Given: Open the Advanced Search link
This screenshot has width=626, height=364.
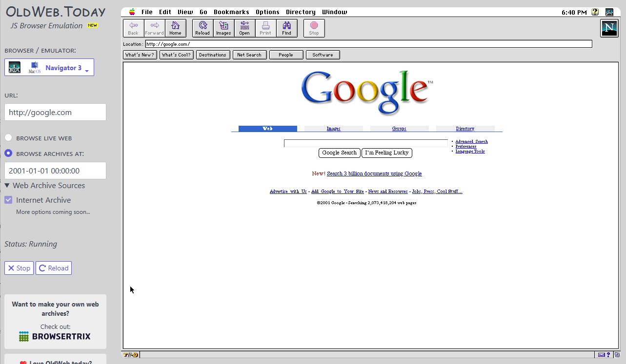Looking at the screenshot, I should [471, 141].
